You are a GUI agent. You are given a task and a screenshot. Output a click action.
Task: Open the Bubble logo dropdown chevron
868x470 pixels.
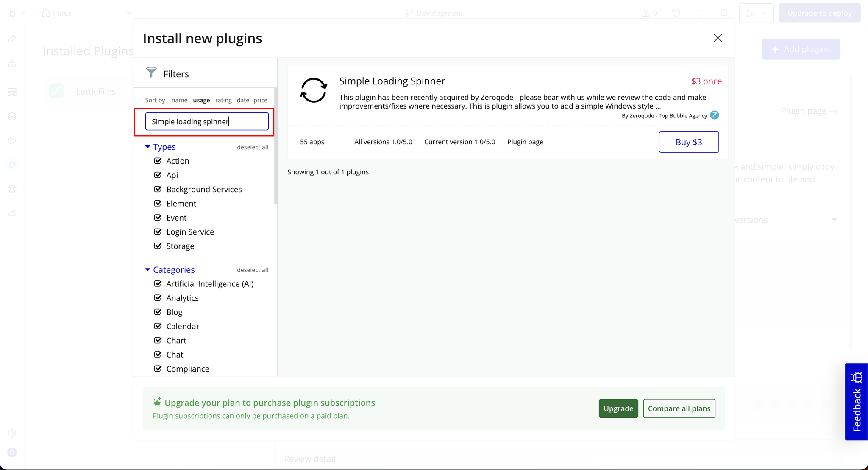pyautogui.click(x=24, y=13)
